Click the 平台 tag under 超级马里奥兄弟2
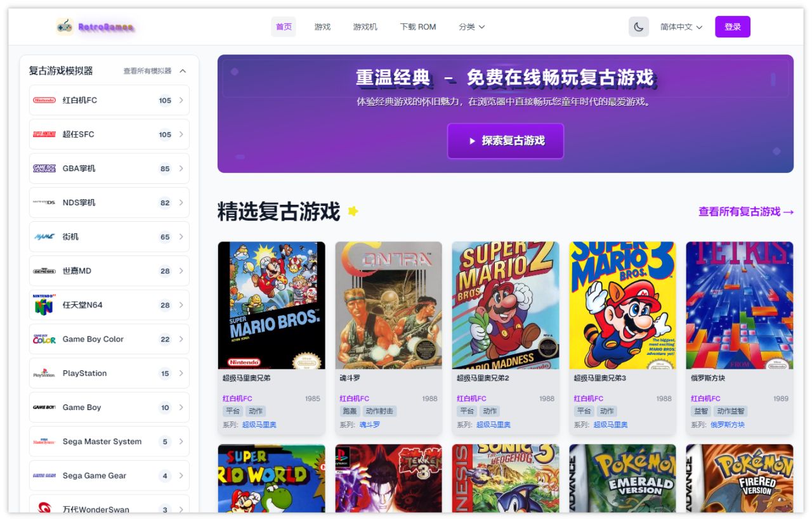The width and height of the screenshot is (812, 521). (467, 411)
